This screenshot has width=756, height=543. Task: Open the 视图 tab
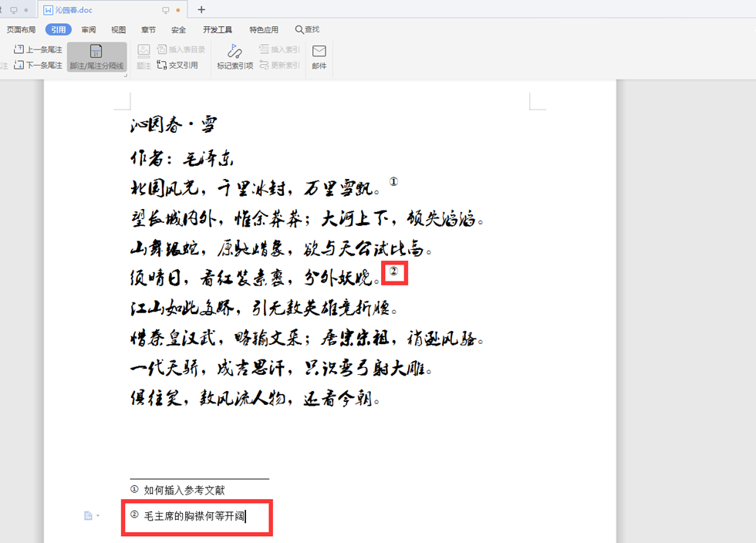click(119, 30)
